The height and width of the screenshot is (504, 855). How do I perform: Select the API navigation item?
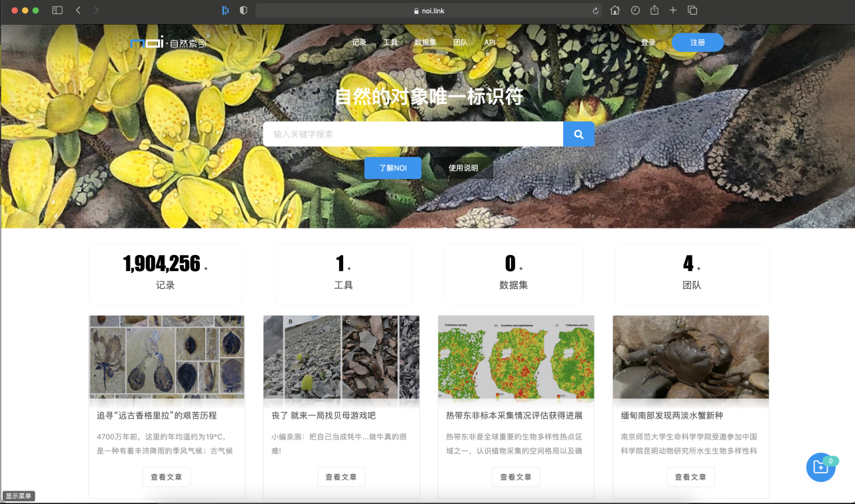pyautogui.click(x=490, y=43)
